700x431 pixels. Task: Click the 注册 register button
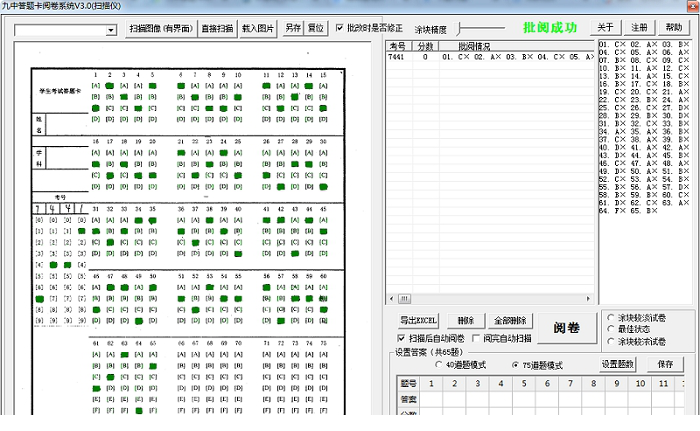click(x=639, y=28)
